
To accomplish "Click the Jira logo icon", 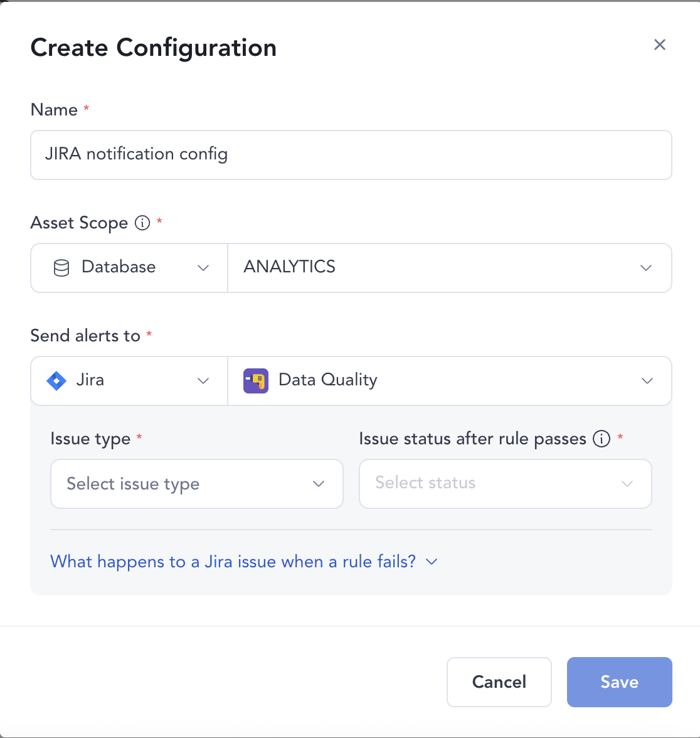I will 56,380.
